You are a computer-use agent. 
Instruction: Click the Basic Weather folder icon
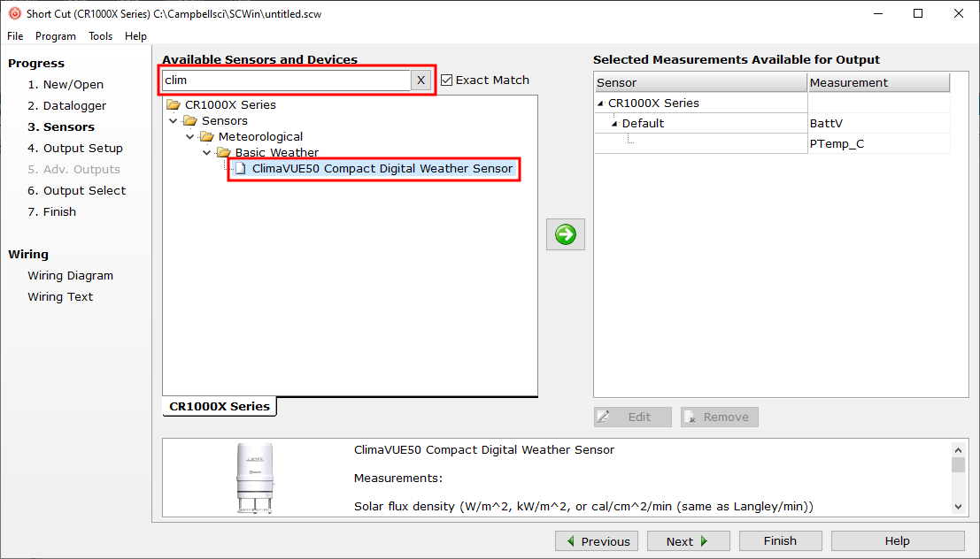[x=222, y=152]
